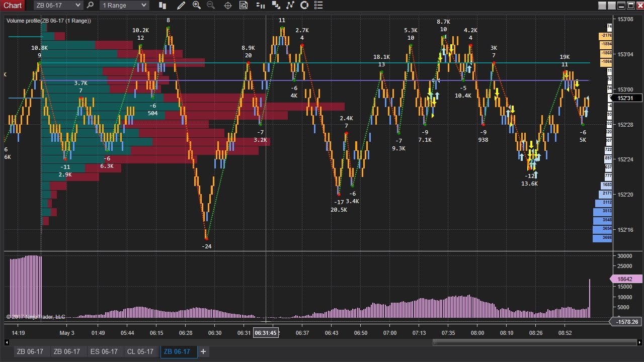Click the 152'16 price axis label
The width and height of the screenshot is (644, 362).
pyautogui.click(x=625, y=230)
